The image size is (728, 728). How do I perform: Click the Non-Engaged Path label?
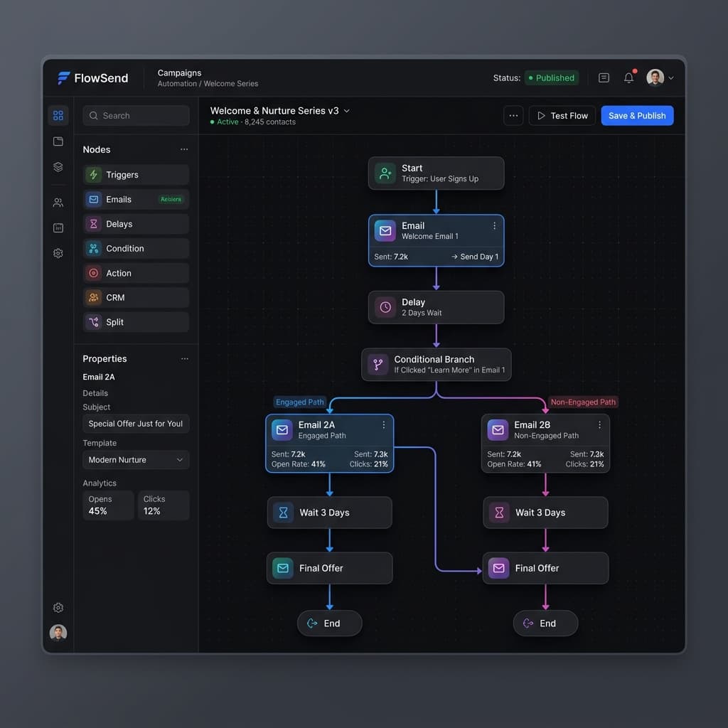583,402
